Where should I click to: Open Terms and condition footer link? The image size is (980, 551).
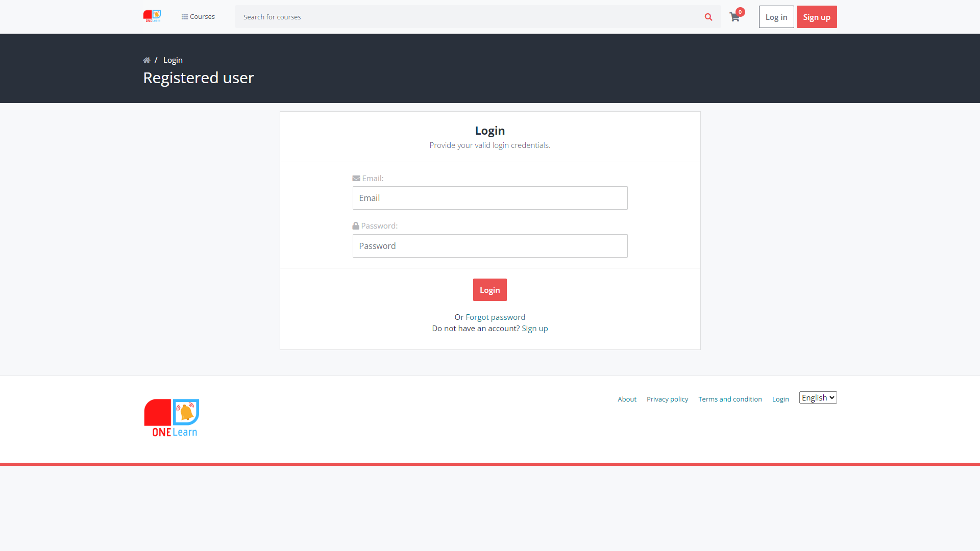(730, 399)
